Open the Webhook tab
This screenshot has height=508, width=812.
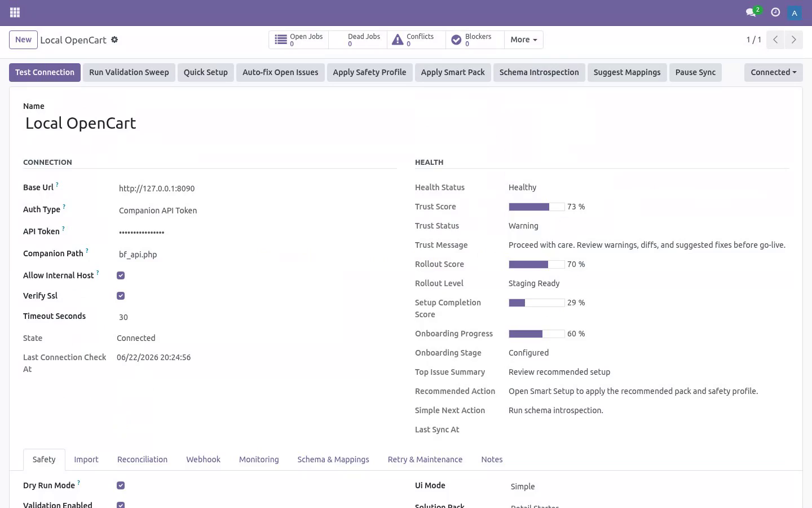pyautogui.click(x=203, y=459)
